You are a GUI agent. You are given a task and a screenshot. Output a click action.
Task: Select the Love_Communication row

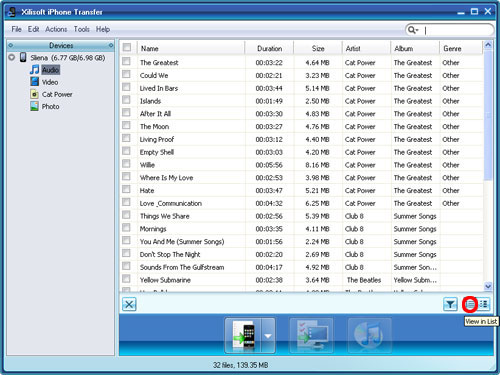pyautogui.click(x=302, y=203)
